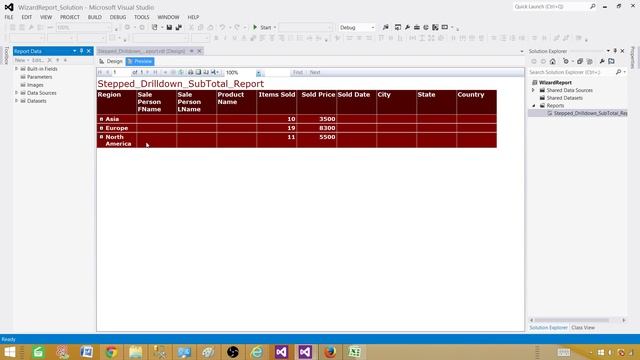Click the Start debugging play button
Screen dimensions: 640x360
(255, 27)
